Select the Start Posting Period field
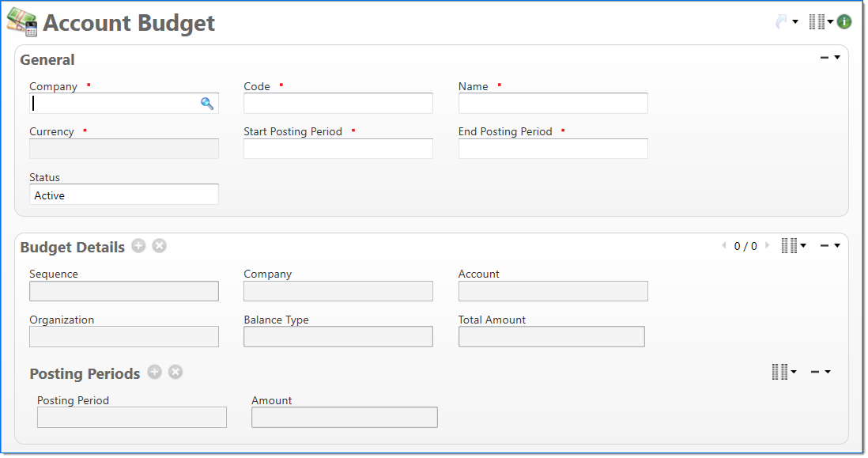868x458 pixels. click(338, 149)
